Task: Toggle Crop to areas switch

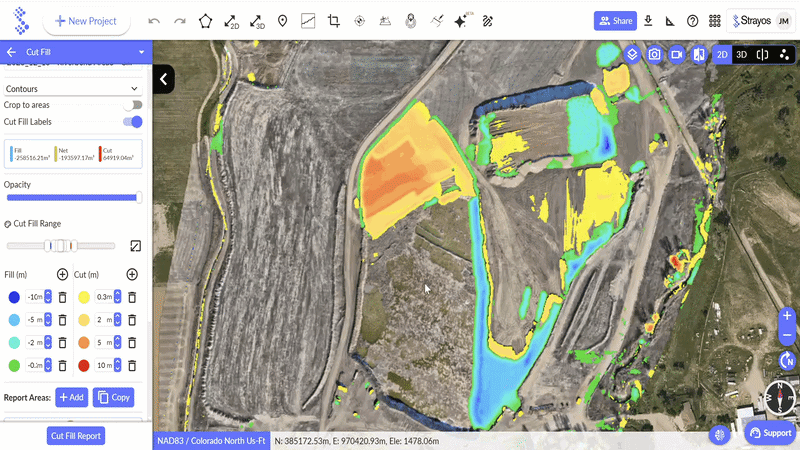Action: point(133,105)
